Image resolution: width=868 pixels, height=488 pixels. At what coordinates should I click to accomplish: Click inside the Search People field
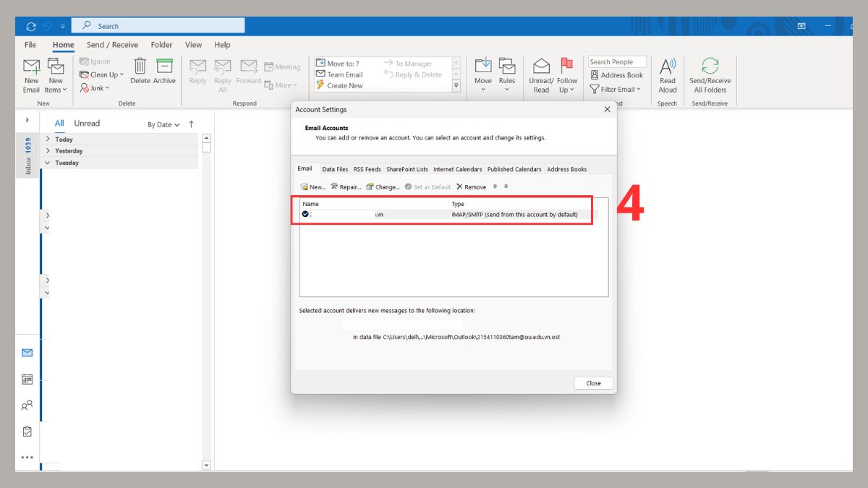tap(616, 61)
